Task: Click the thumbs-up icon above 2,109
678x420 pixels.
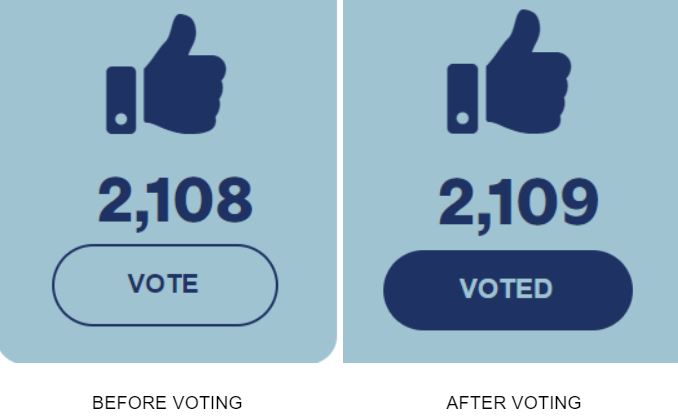Action: [x=509, y=71]
